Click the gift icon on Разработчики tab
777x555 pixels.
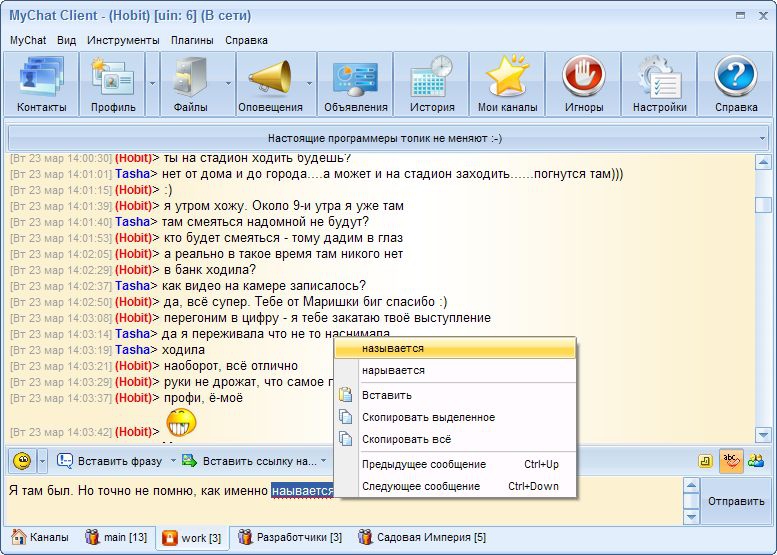tap(245, 537)
